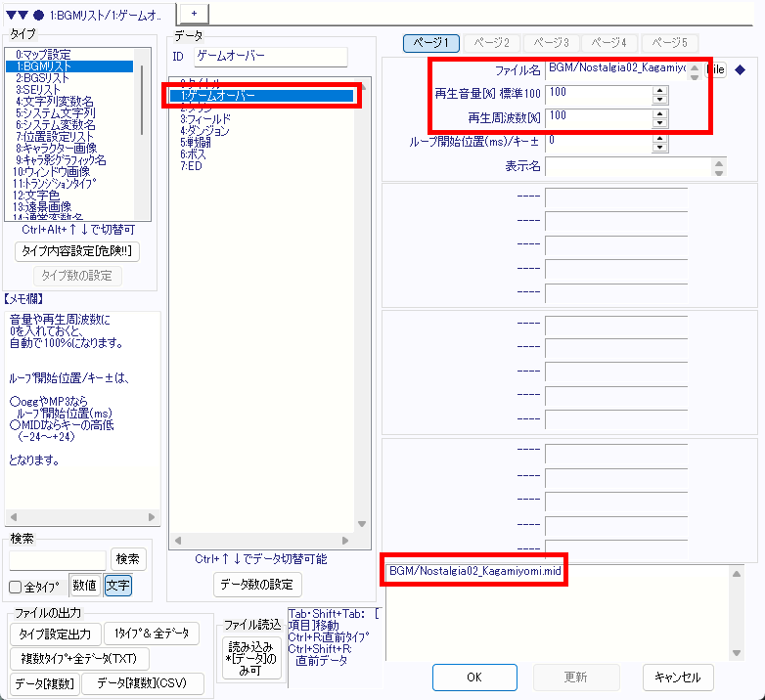Increase 再生音量 with the up arrow
The height and width of the screenshot is (700, 765).
tap(659, 90)
